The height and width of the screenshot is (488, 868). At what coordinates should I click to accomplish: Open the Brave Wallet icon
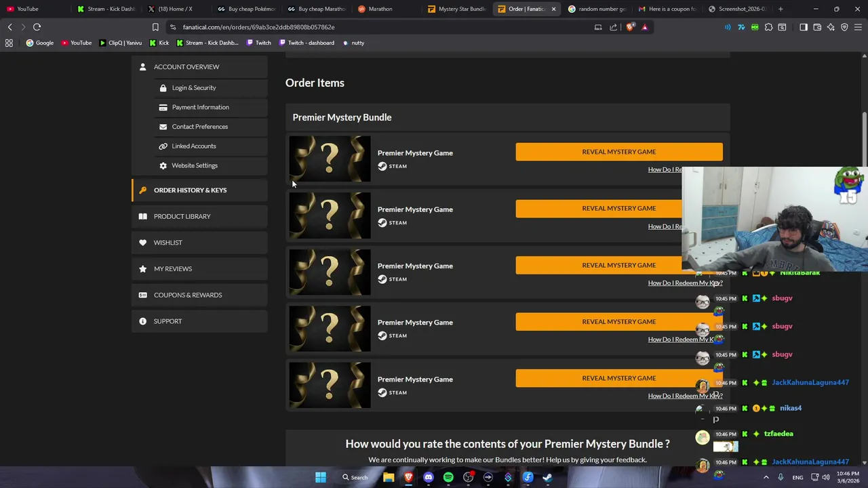tap(817, 27)
